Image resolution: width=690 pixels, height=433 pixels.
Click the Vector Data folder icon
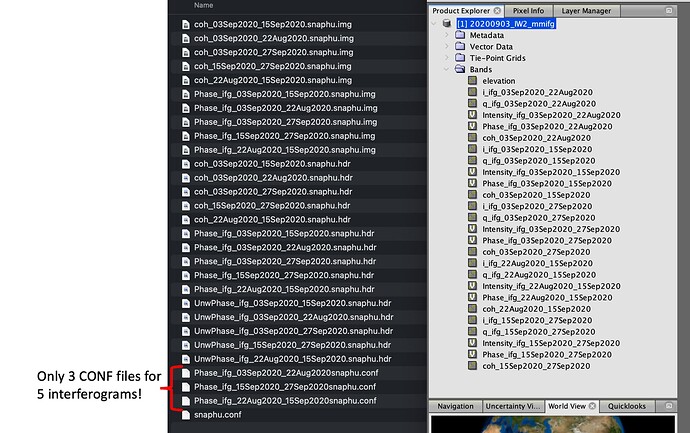pyautogui.click(x=460, y=46)
